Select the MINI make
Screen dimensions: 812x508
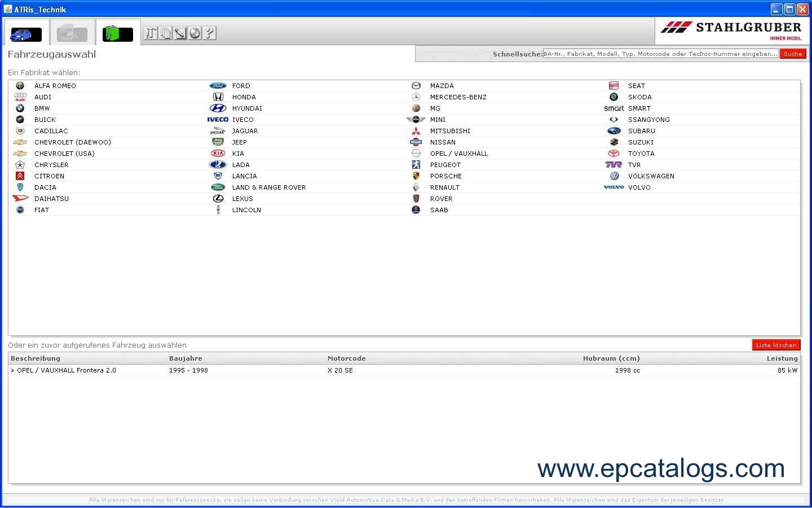(x=438, y=120)
